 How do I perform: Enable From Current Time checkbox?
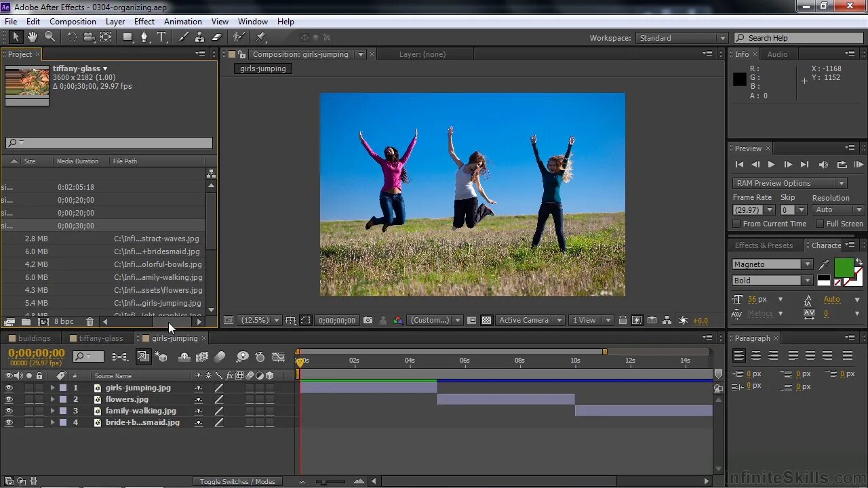click(737, 224)
